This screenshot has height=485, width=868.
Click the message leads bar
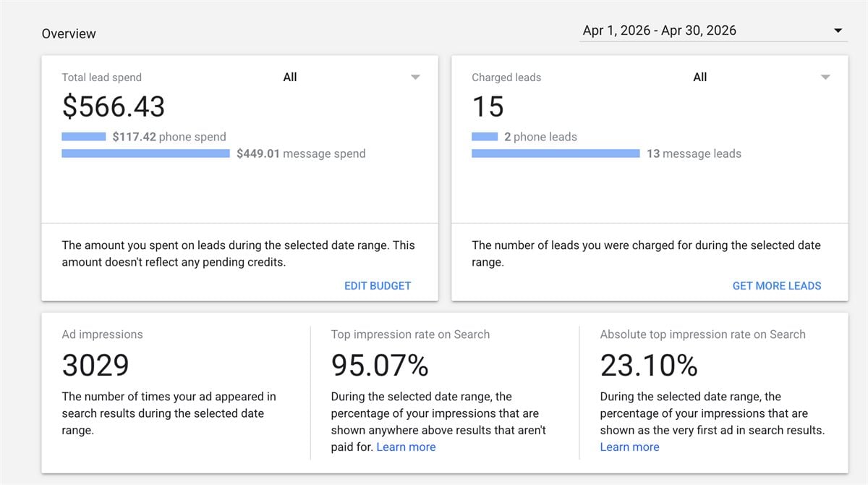click(x=556, y=153)
